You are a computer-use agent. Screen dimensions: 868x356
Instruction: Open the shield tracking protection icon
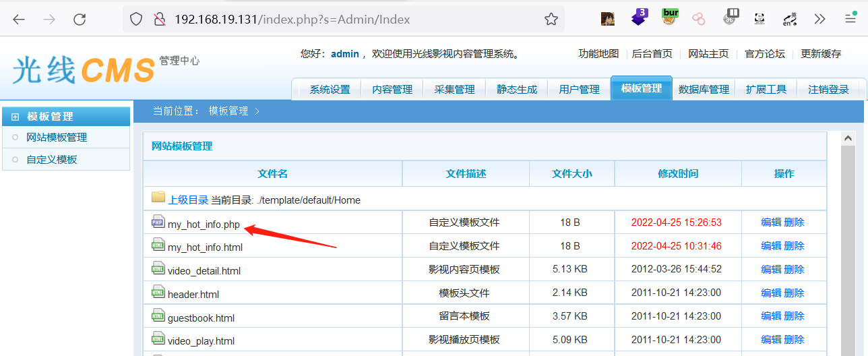click(136, 20)
